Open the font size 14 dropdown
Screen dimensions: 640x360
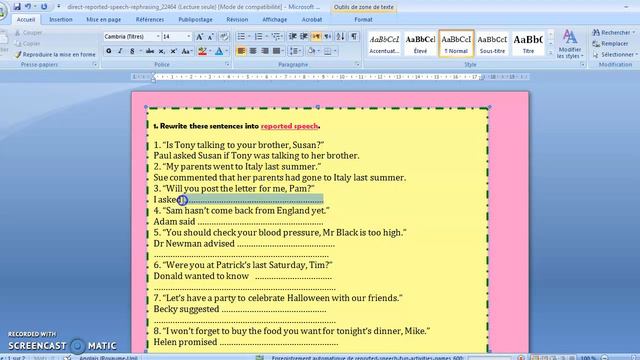pyautogui.click(x=189, y=37)
